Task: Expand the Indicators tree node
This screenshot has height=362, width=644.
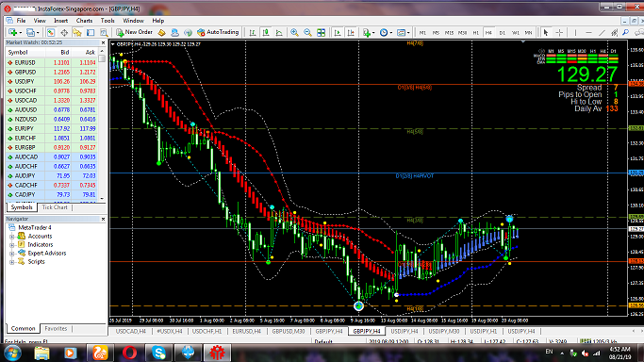Action: coord(12,245)
